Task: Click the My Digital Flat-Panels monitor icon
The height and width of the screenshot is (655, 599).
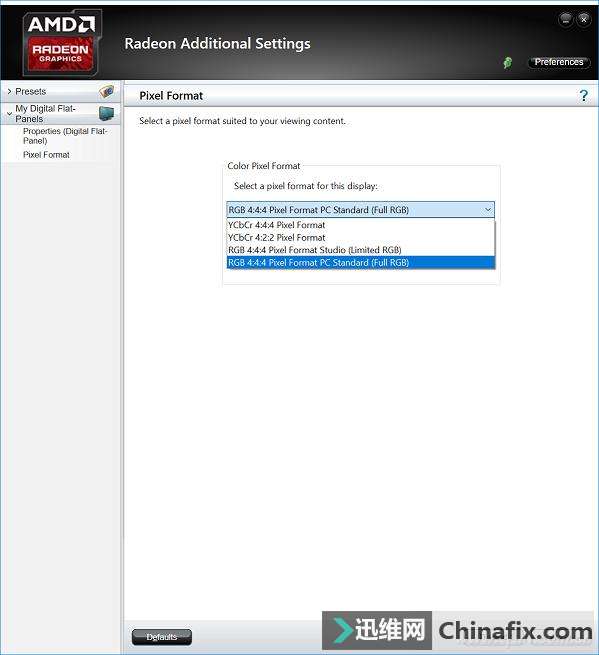Action: [x=107, y=113]
